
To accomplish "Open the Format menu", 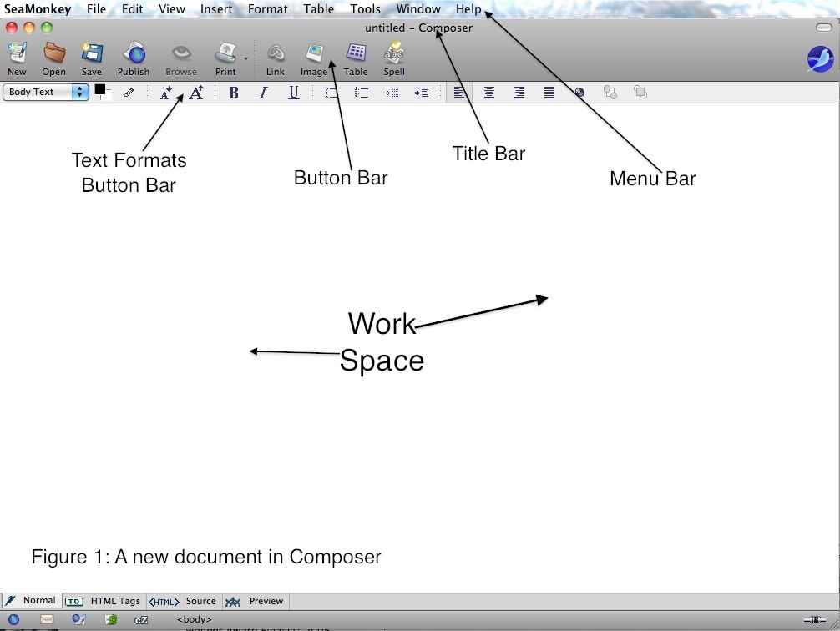I will click(x=267, y=9).
